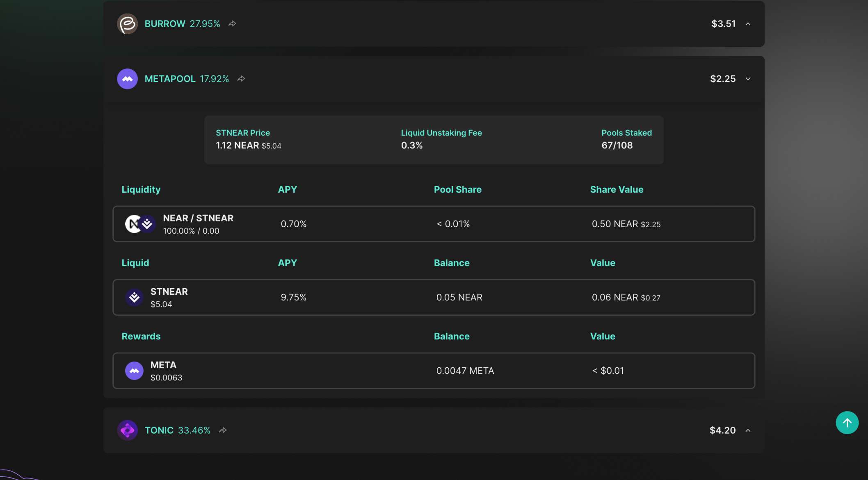The width and height of the screenshot is (868, 480).
Task: Click the STNEAR token icon
Action: [x=134, y=298]
